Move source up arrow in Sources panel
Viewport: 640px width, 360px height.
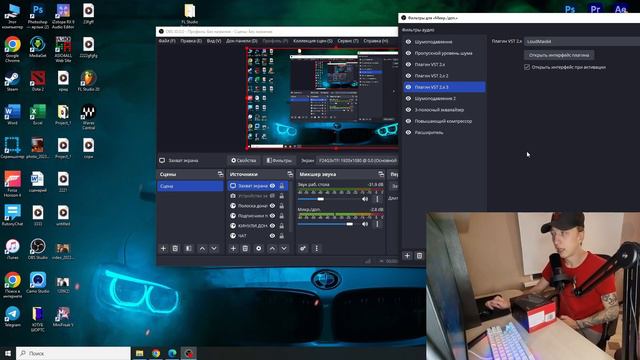(x=272, y=248)
